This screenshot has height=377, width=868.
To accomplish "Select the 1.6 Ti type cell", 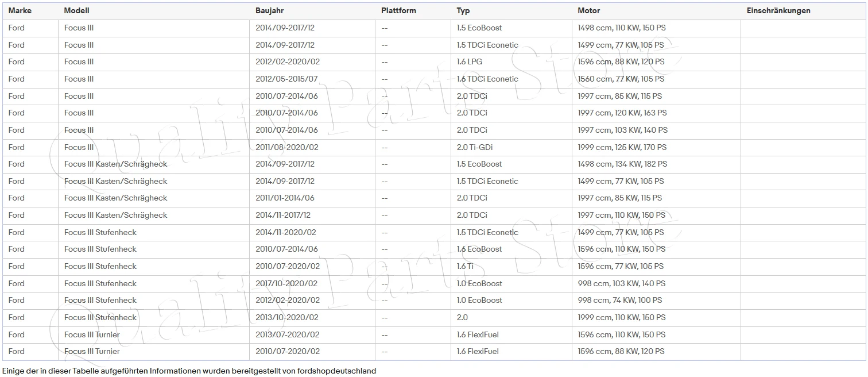I will point(511,267).
